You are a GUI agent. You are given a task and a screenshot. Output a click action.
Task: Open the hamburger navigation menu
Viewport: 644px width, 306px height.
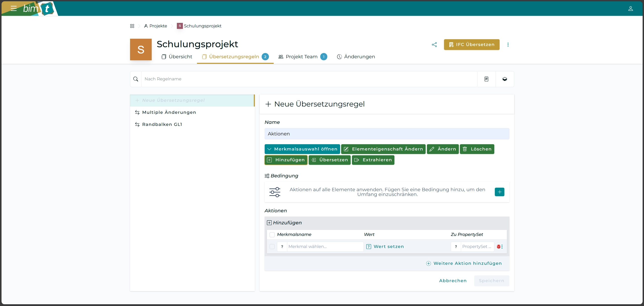[14, 9]
